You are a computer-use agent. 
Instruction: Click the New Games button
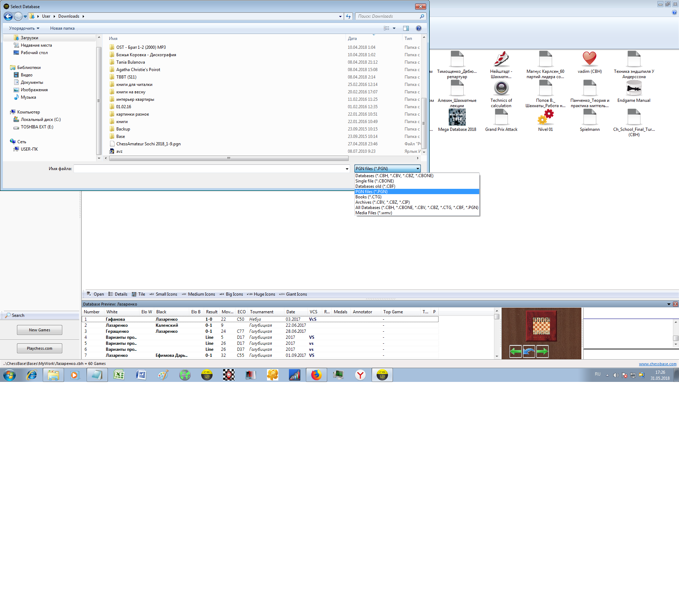pyautogui.click(x=40, y=330)
